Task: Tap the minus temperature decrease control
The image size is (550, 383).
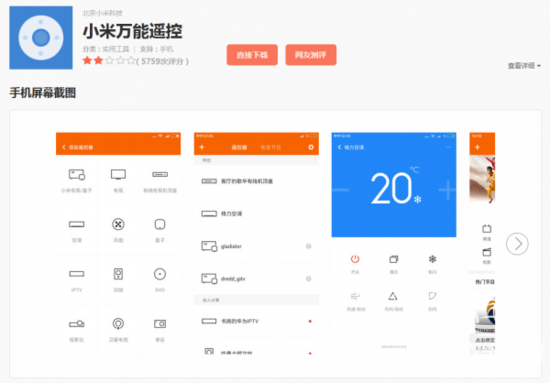Action: (x=340, y=190)
